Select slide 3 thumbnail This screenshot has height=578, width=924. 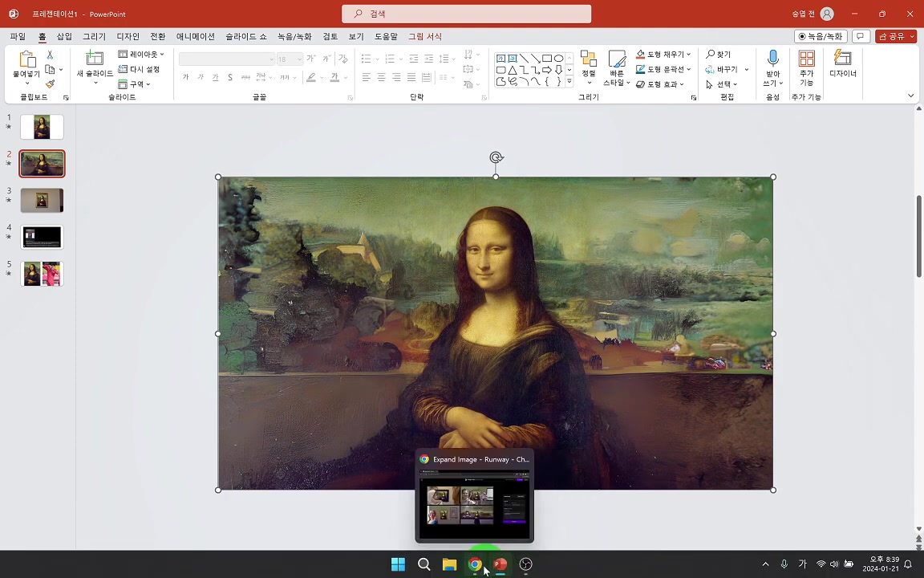[42, 201]
